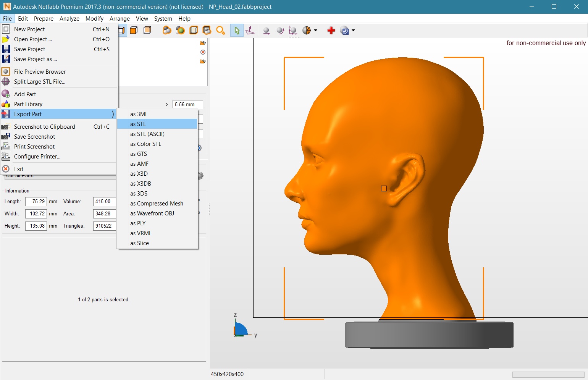Export part as PLY
This screenshot has width=588, height=380.
[x=157, y=223]
